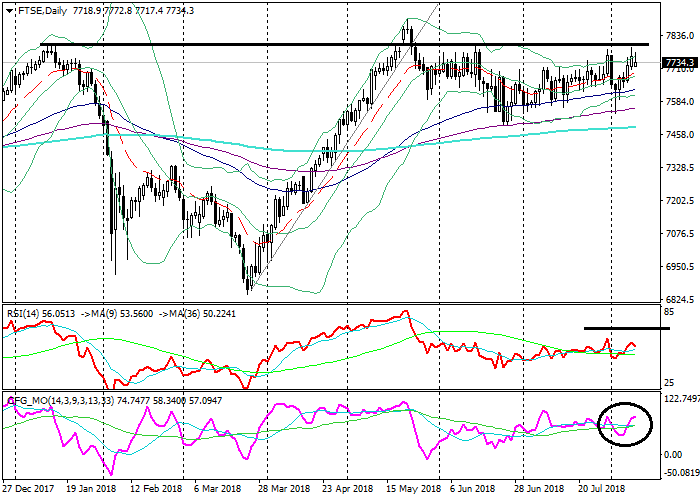Click the 7836.0 price axis value
700x500 pixels.
(679, 36)
